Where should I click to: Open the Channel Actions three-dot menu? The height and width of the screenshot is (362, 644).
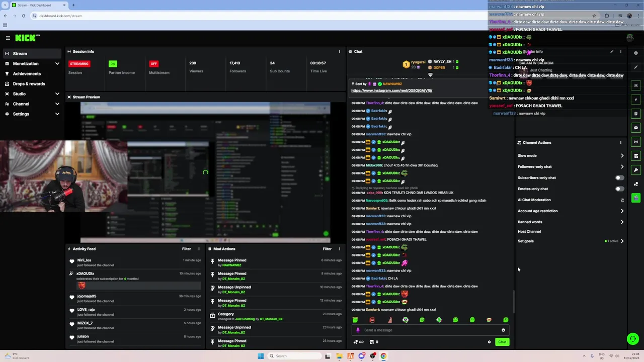click(620, 142)
